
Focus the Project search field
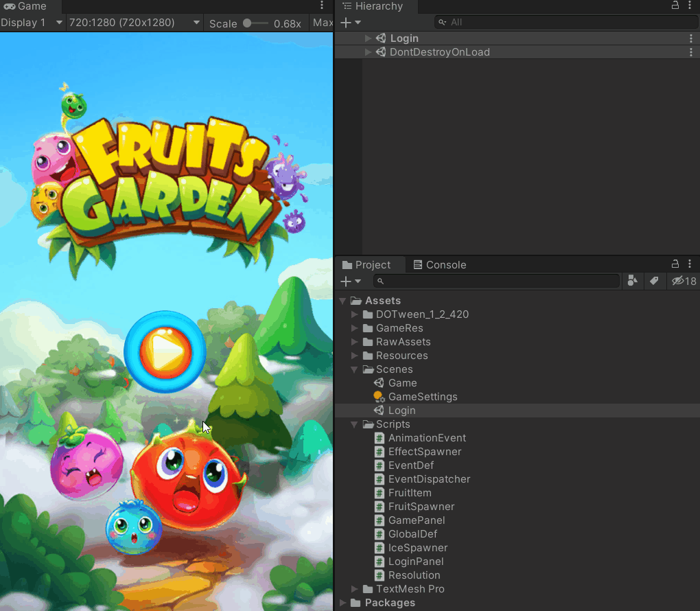click(x=496, y=281)
